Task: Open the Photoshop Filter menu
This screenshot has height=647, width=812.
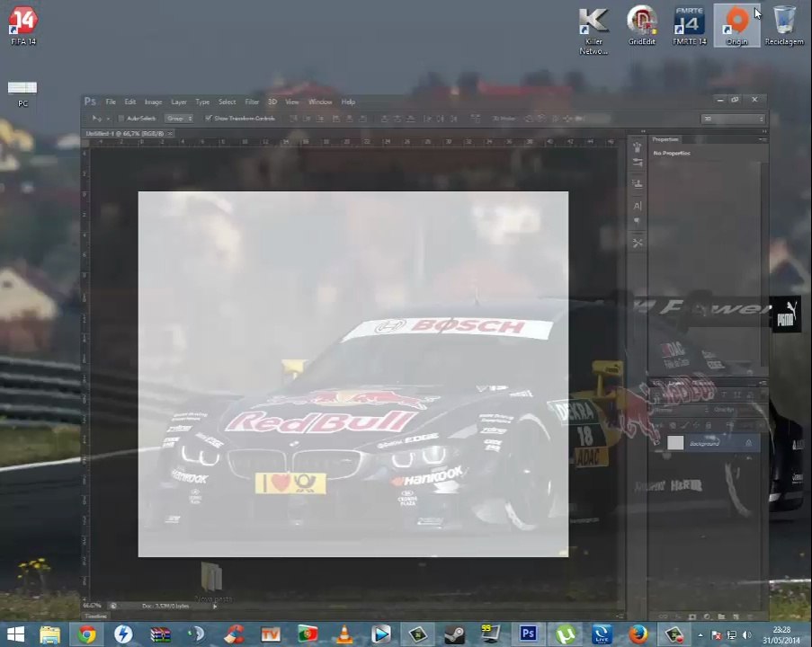Action: pos(252,102)
